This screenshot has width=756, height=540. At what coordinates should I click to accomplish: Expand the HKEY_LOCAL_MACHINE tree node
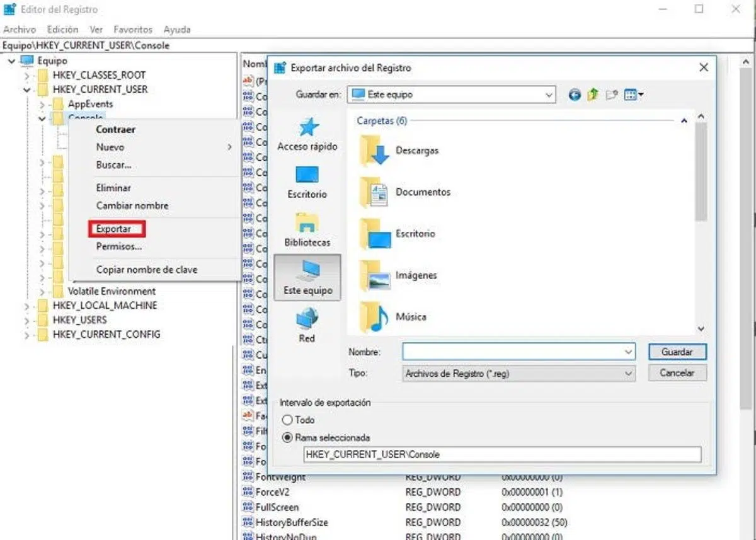[x=26, y=306]
